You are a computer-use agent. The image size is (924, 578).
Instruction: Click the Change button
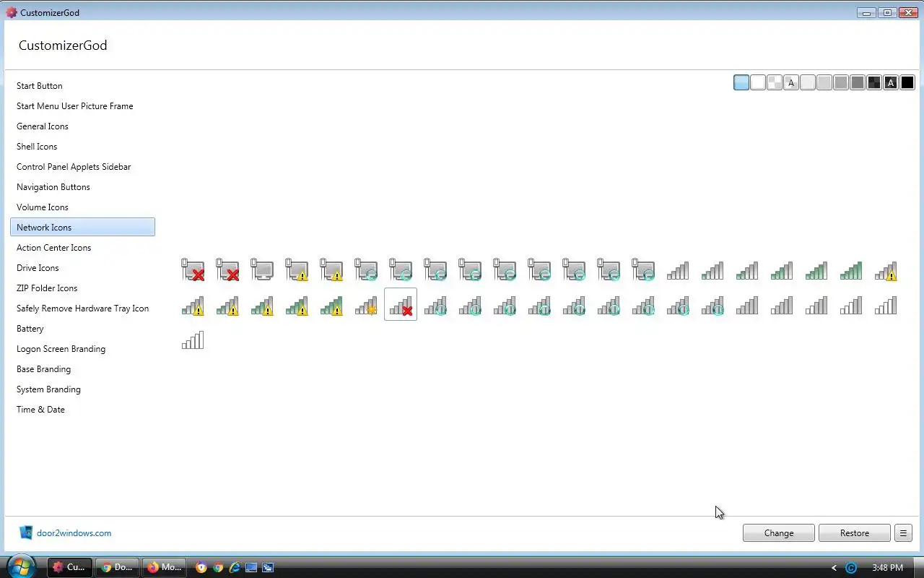[779, 532]
